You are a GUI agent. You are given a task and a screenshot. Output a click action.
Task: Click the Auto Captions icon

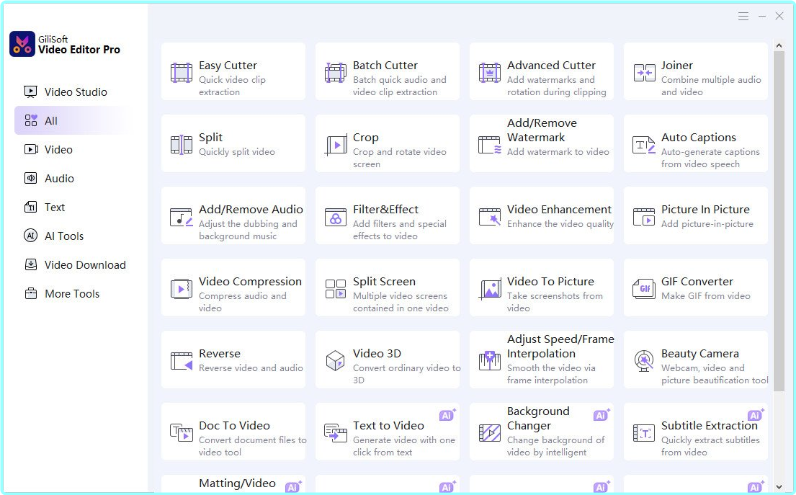644,145
